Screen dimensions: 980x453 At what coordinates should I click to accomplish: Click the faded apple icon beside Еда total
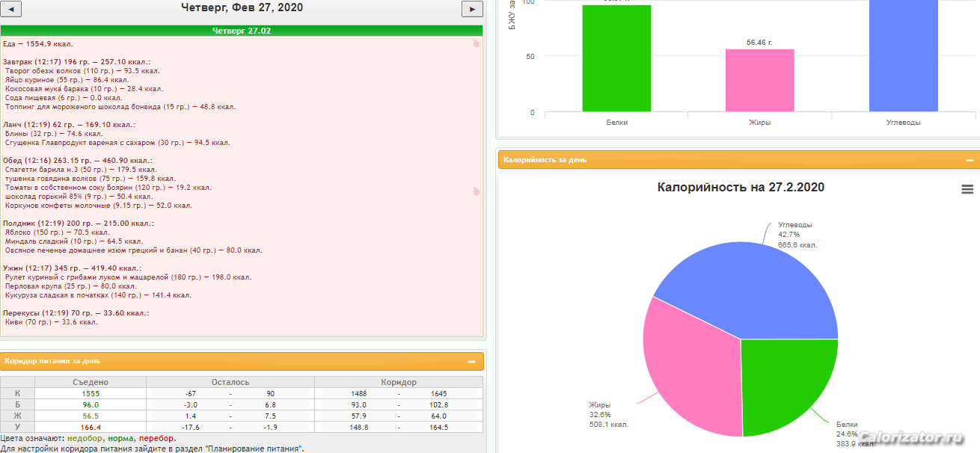tap(476, 43)
